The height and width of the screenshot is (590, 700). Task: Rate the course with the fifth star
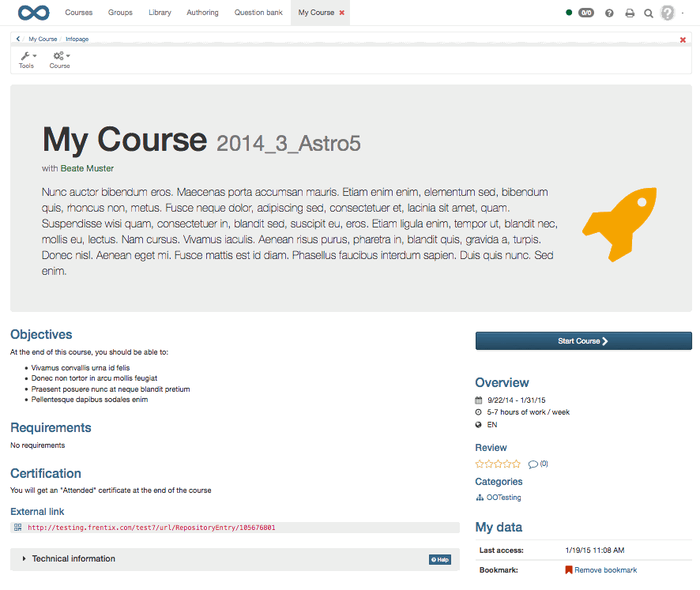pos(517,464)
